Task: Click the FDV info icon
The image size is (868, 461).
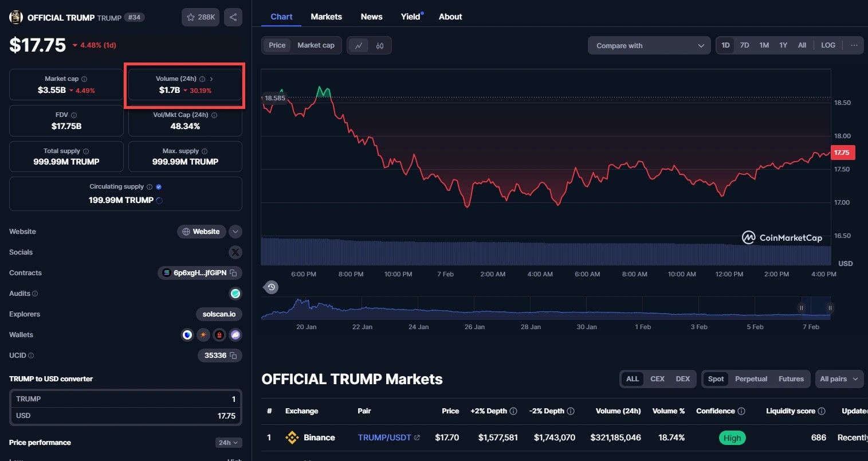Action: [74, 115]
